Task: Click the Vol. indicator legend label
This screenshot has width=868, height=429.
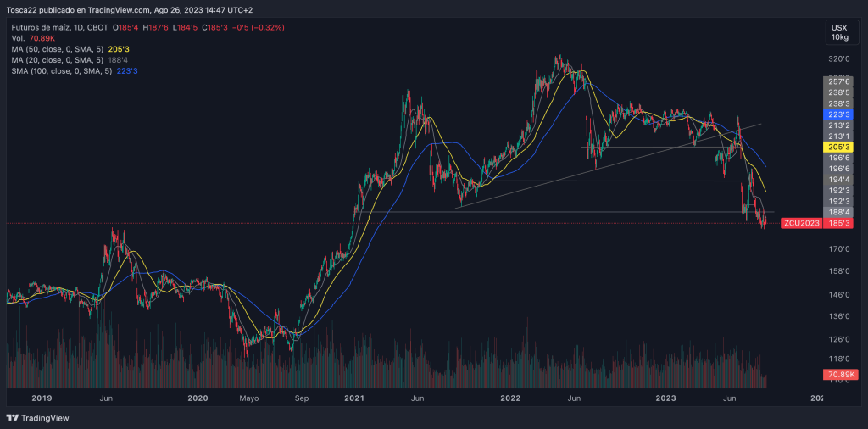Action: [18, 38]
